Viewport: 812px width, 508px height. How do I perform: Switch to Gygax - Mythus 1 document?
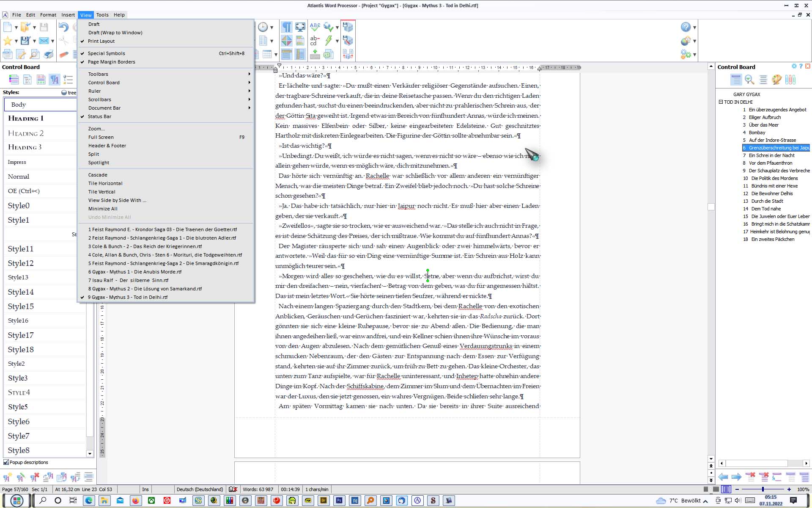(x=134, y=272)
